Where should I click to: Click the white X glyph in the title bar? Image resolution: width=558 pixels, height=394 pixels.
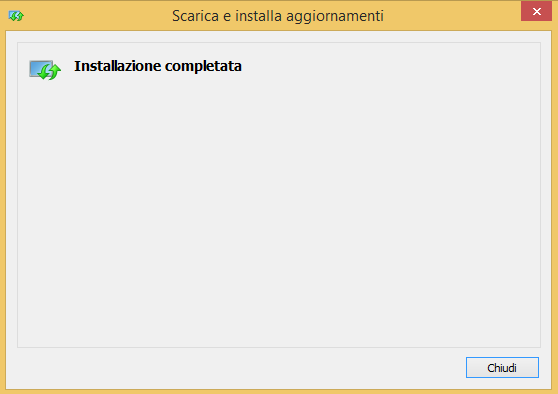(537, 12)
